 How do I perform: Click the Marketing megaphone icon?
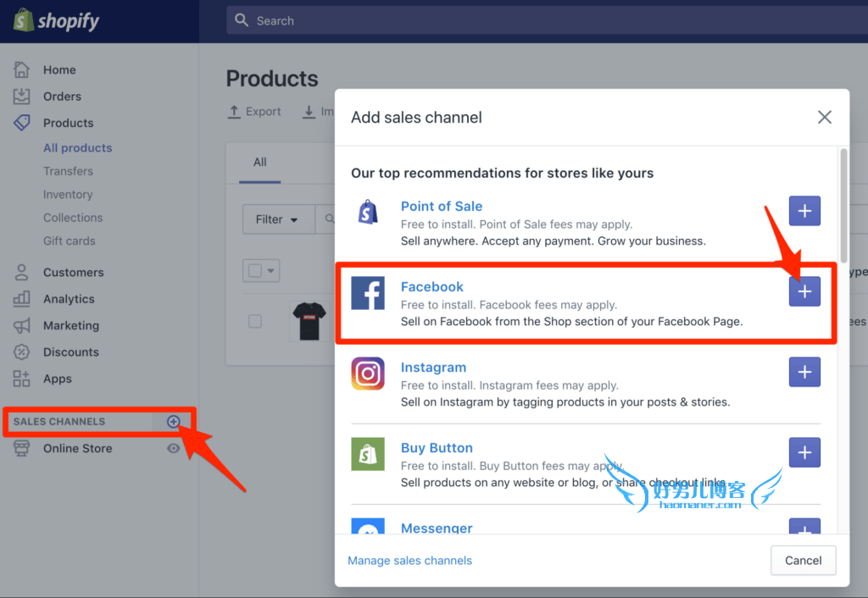coord(21,325)
